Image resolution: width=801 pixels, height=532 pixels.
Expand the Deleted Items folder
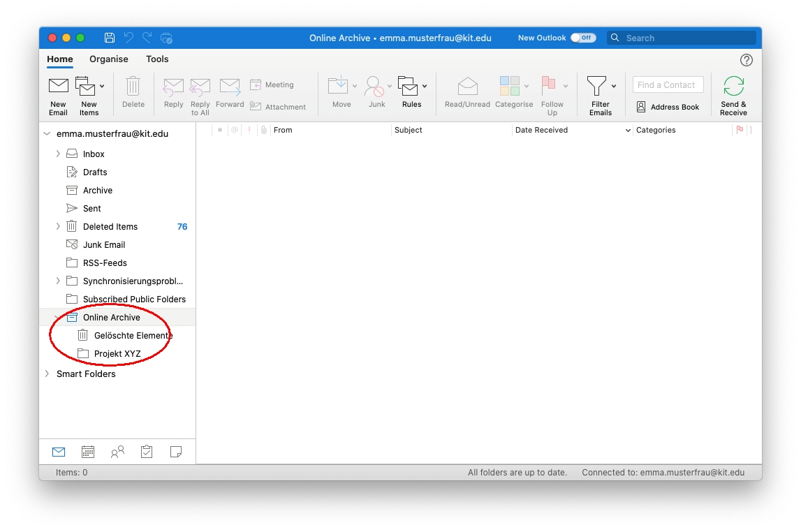pyautogui.click(x=58, y=227)
